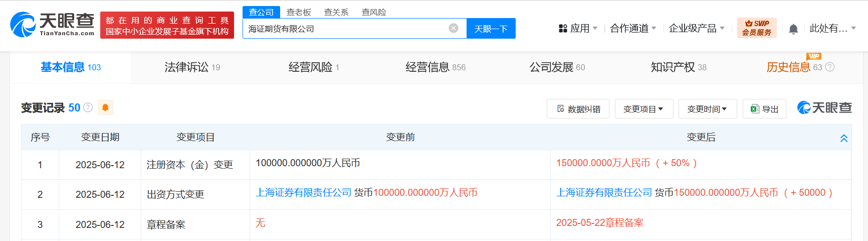
Task: Switch to the 查老板 search tab
Action: pyautogui.click(x=299, y=12)
